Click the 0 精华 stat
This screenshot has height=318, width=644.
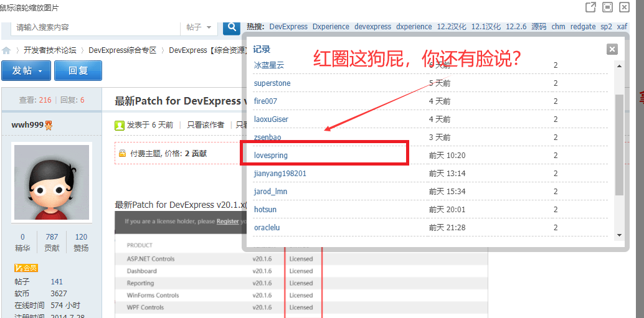(22, 243)
